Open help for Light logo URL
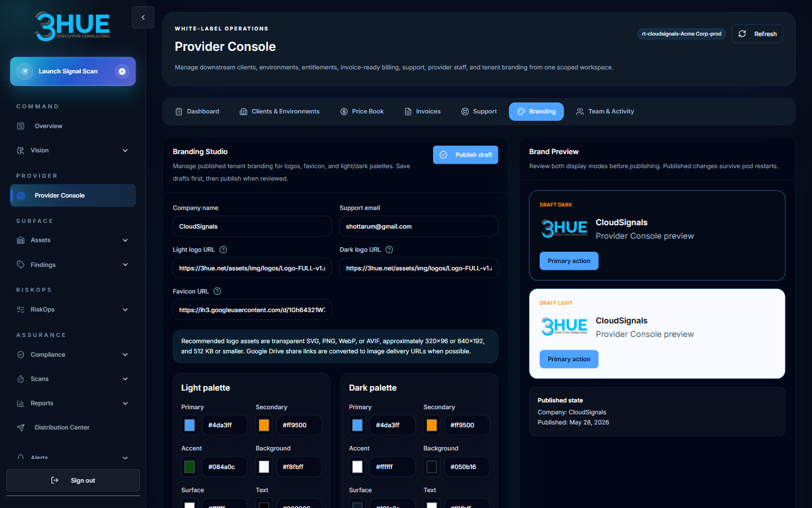Screen dimensions: 812x508 223,249
